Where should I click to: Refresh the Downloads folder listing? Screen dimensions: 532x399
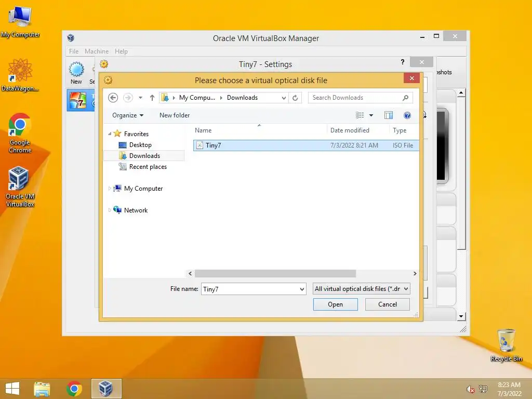295,98
